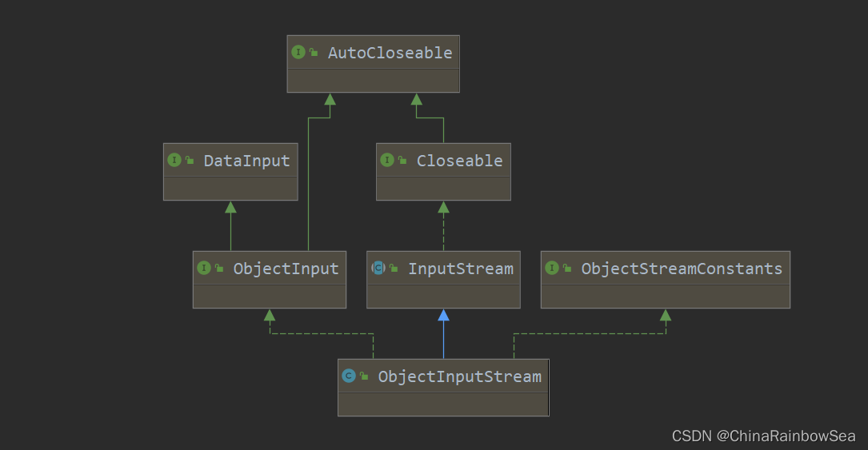Viewport: 868px width, 450px height.
Task: Select the Closeable node label
Action: [x=459, y=161]
